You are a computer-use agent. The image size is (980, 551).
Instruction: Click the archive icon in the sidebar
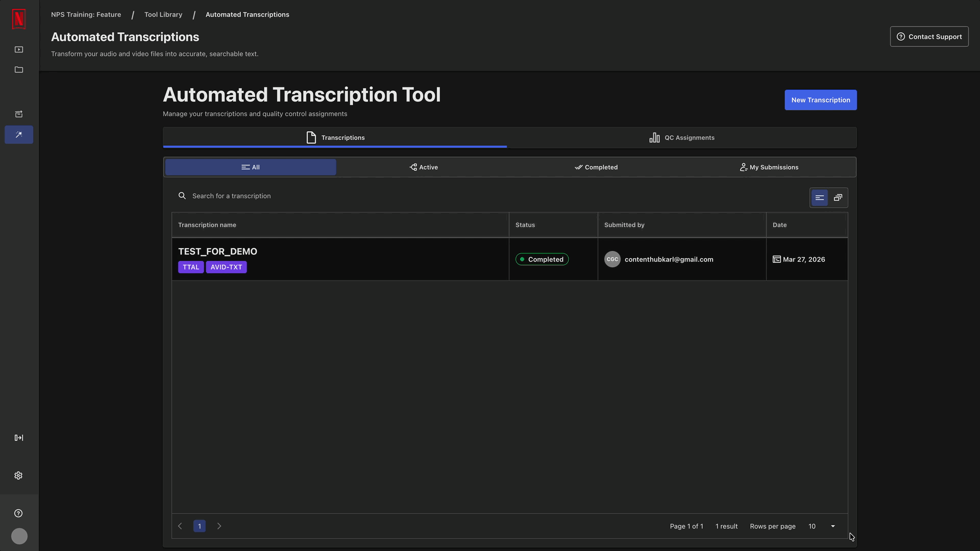click(18, 114)
